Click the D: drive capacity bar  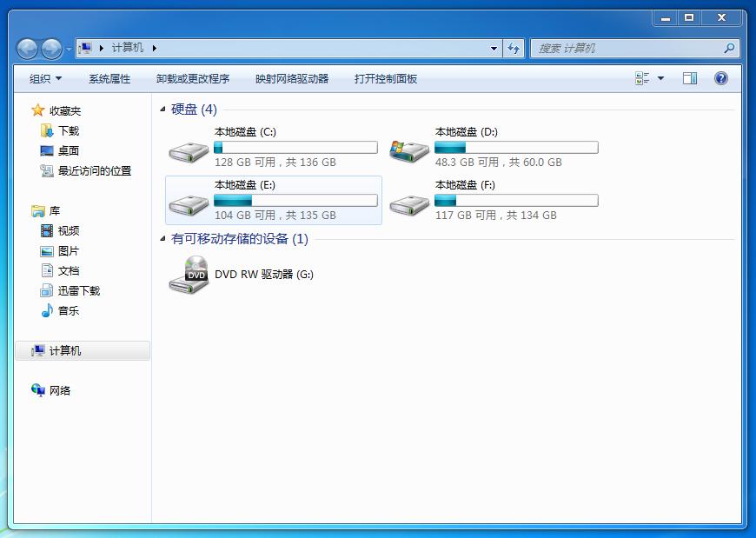coord(516,147)
